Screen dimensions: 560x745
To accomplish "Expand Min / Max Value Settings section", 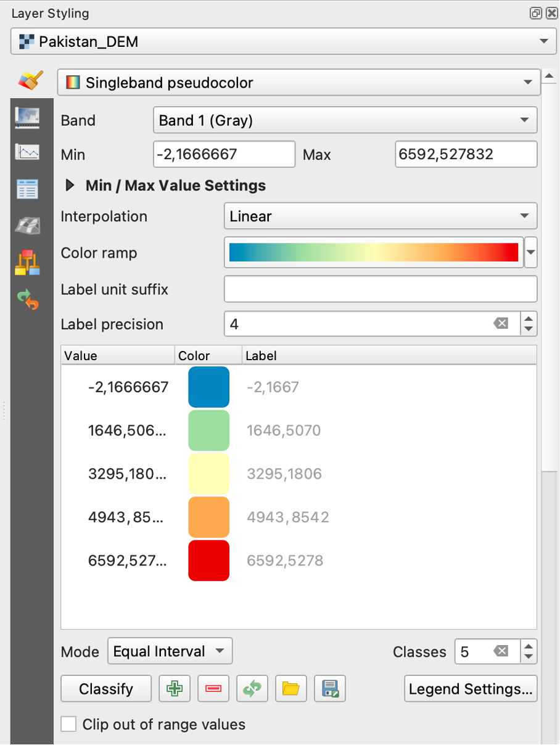I will [70, 186].
